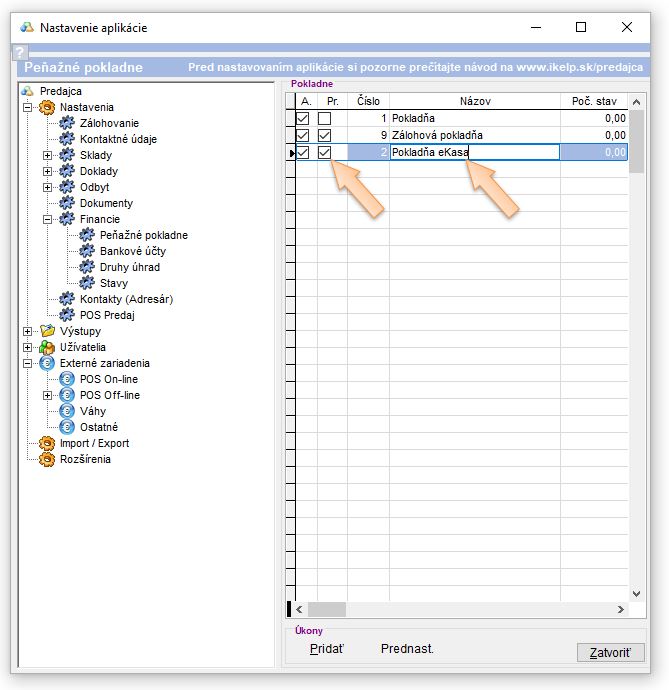
Task: Toggle Pr. checkbox for Pokladňa row
Action: [x=324, y=118]
